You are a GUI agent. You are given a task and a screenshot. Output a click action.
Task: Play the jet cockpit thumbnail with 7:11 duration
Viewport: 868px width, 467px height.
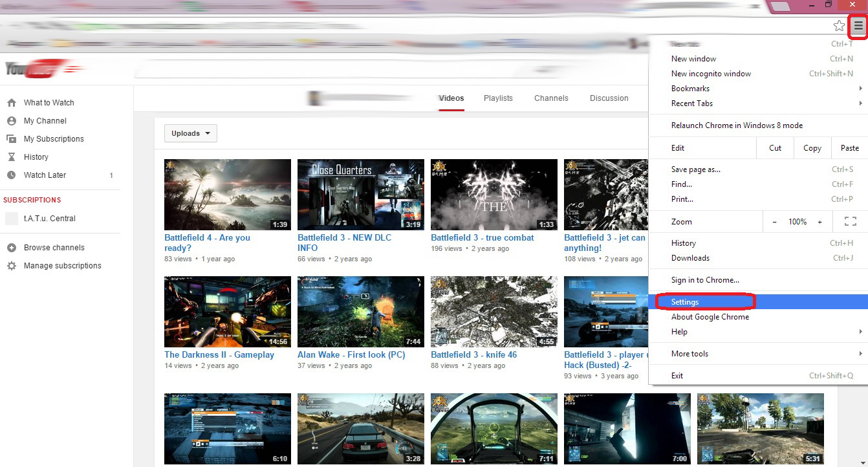(494, 429)
